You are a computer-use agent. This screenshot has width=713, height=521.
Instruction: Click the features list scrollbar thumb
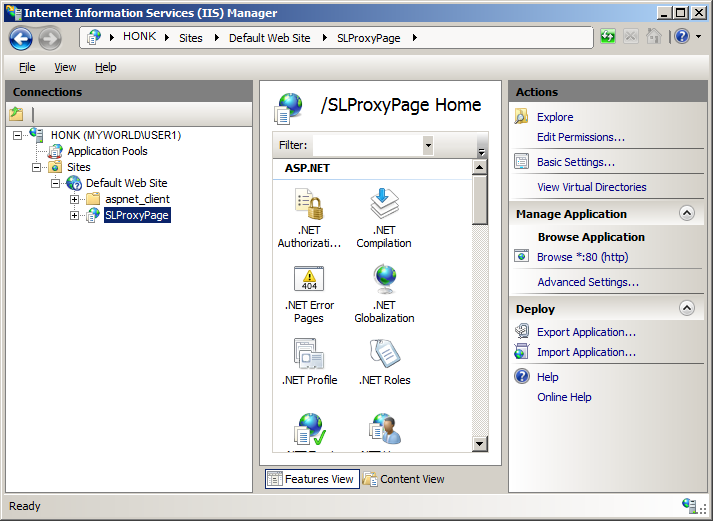click(x=480, y=200)
